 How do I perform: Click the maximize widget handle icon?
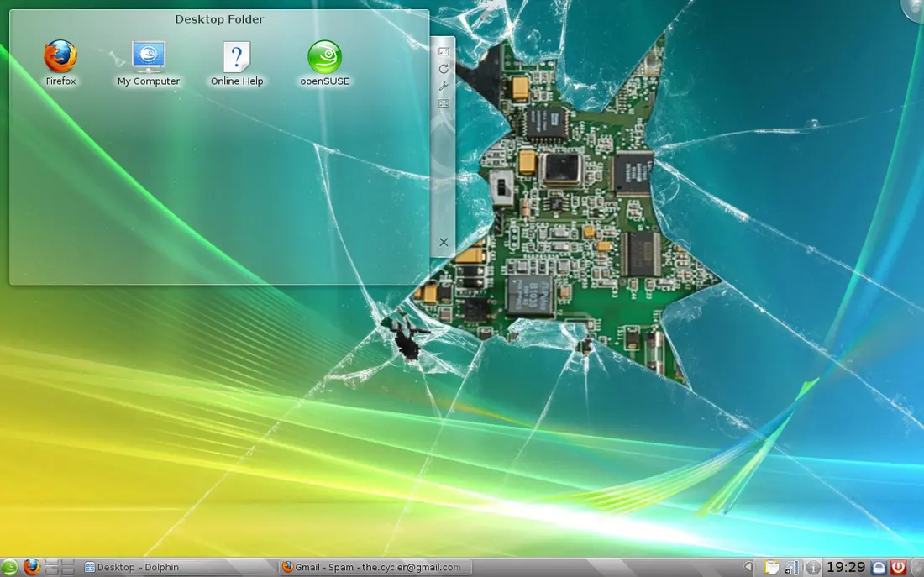[444, 103]
